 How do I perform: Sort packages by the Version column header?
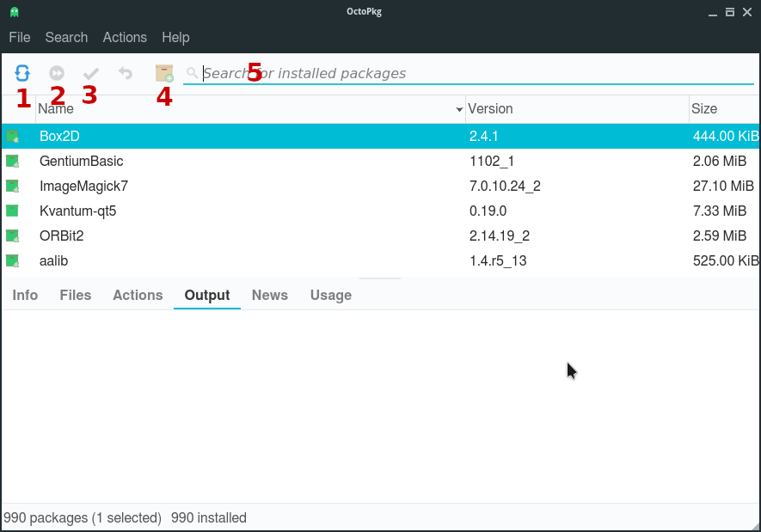(x=577, y=108)
